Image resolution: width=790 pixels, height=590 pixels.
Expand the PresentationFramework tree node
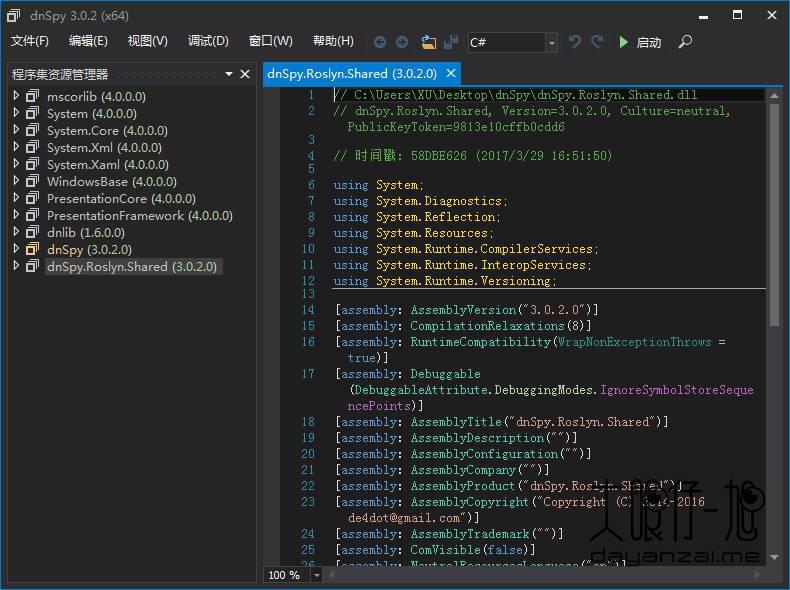(16, 215)
